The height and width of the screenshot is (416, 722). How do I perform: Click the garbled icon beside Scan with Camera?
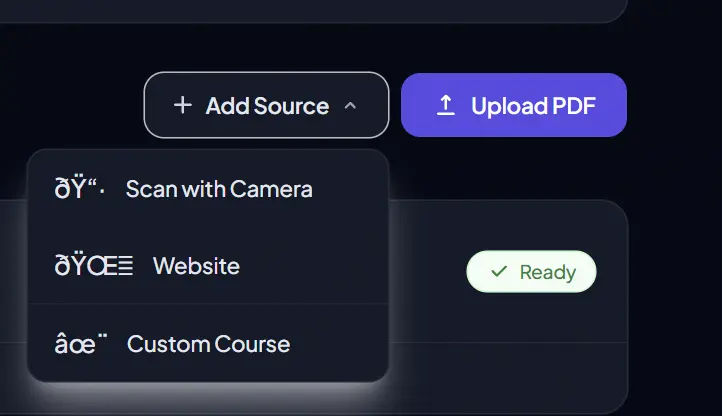(79, 189)
